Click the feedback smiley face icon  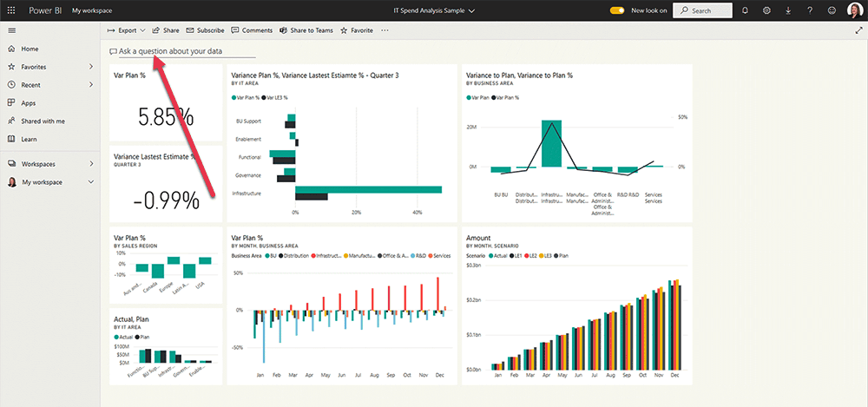click(832, 10)
